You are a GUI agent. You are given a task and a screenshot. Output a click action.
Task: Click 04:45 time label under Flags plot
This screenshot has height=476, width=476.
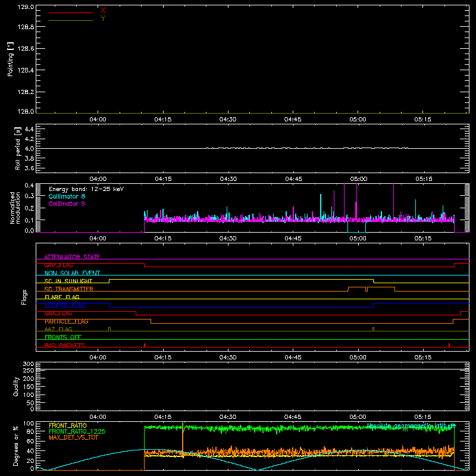[293, 358]
